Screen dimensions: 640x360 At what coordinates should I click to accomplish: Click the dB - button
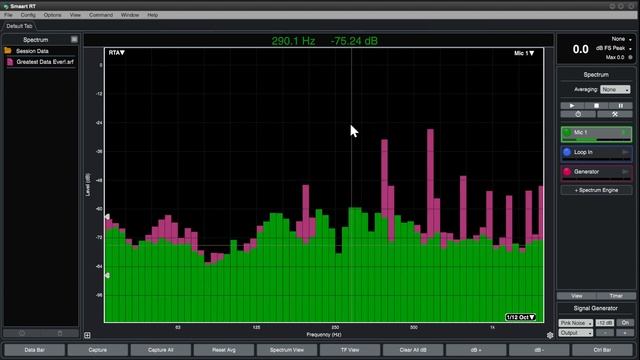tap(539, 350)
